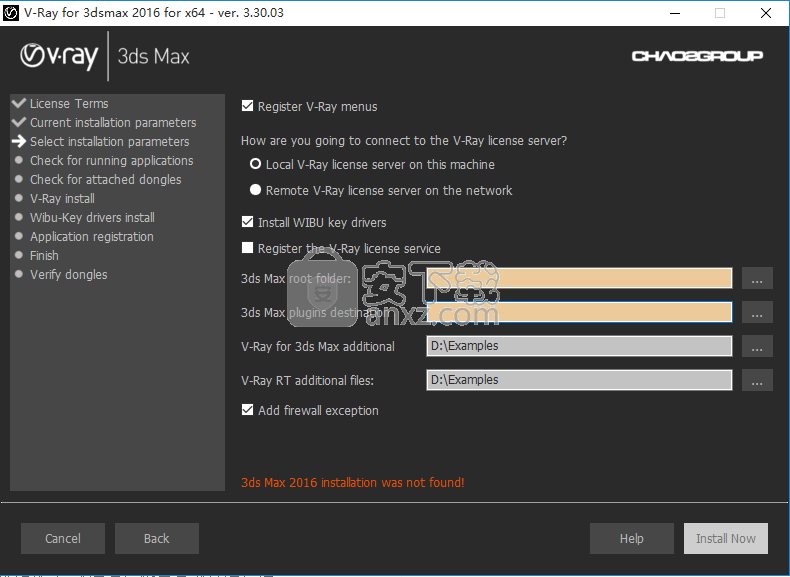Click Install Now button

tap(726, 538)
